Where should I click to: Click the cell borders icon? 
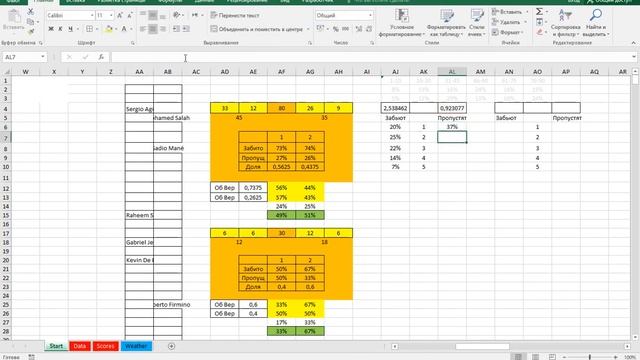[x=89, y=29]
